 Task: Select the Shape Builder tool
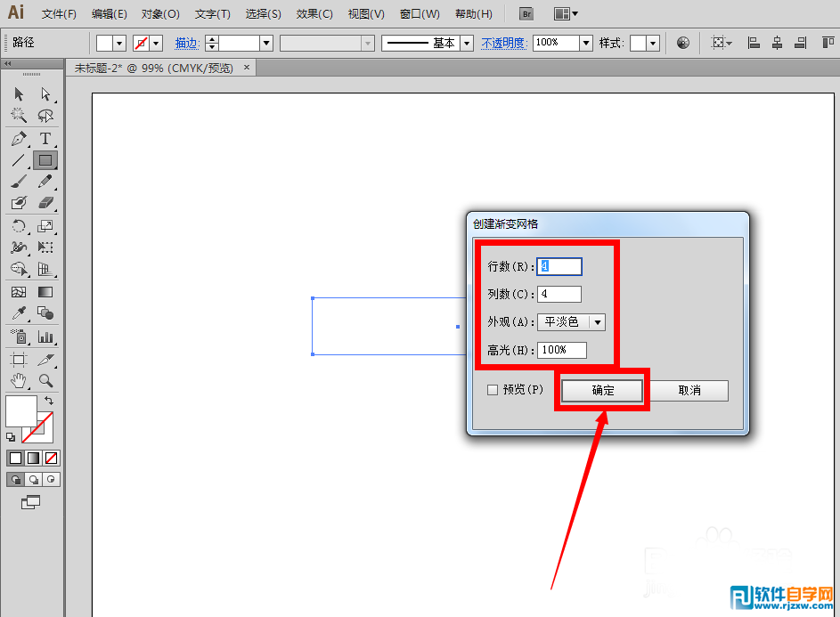coord(19,268)
